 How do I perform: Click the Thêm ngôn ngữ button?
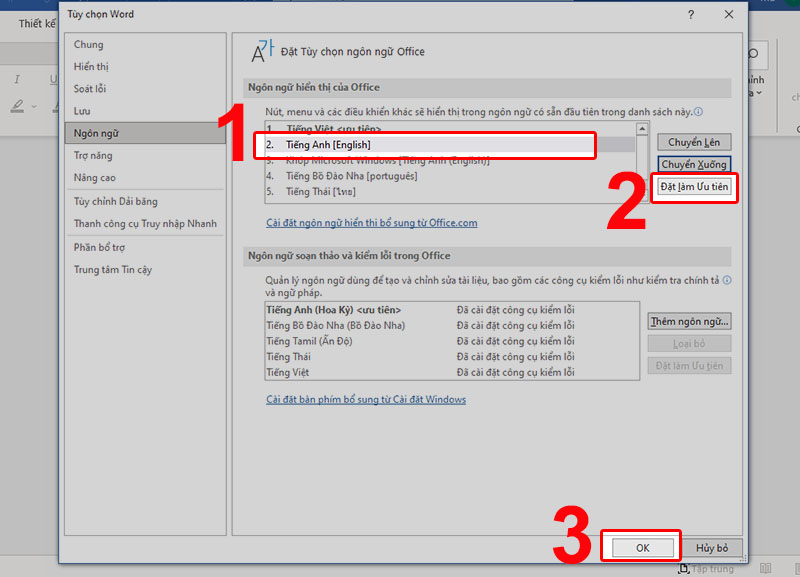[689, 321]
